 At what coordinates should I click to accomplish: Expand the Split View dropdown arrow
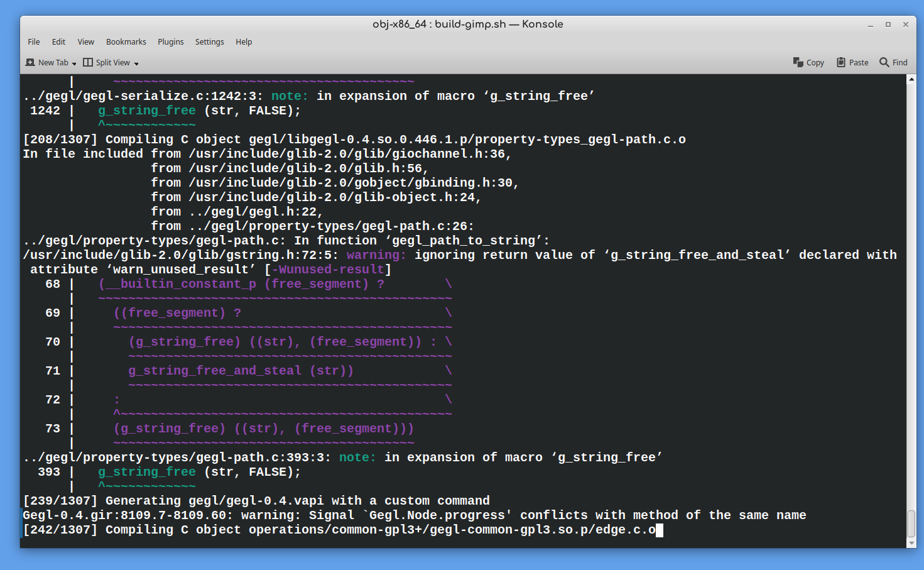[x=136, y=63]
